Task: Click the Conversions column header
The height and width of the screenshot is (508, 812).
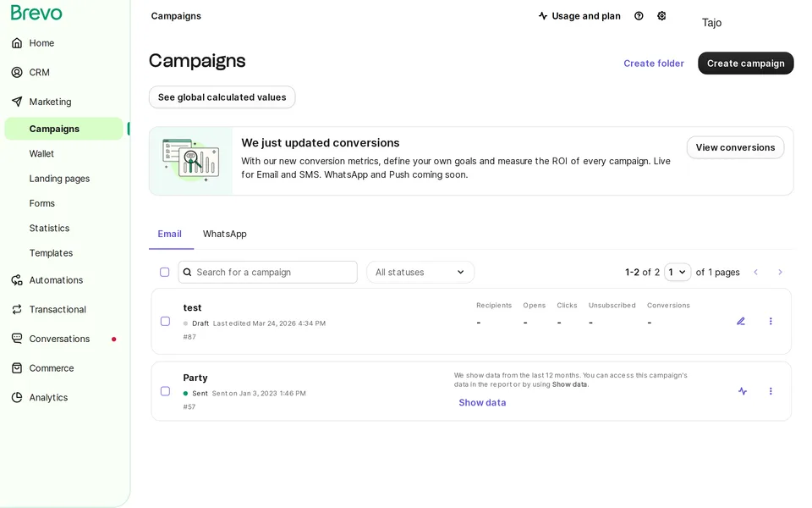Action: 668,306
